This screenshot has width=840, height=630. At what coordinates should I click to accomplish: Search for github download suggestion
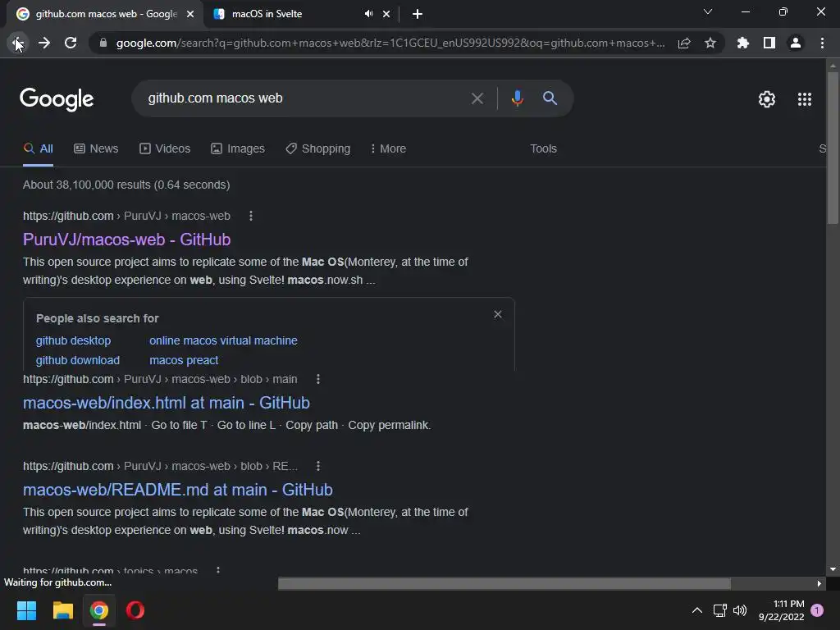78,361
